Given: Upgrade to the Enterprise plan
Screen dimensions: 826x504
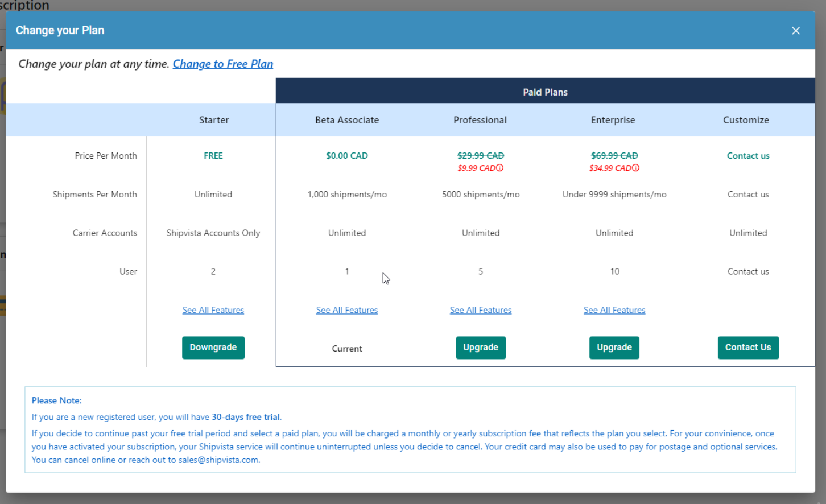Looking at the screenshot, I should tap(614, 348).
